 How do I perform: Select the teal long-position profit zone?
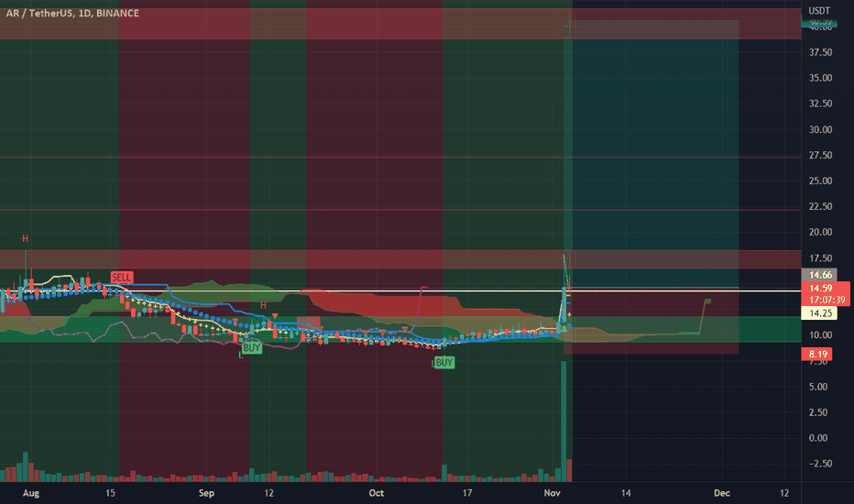pyautogui.click(x=651, y=154)
